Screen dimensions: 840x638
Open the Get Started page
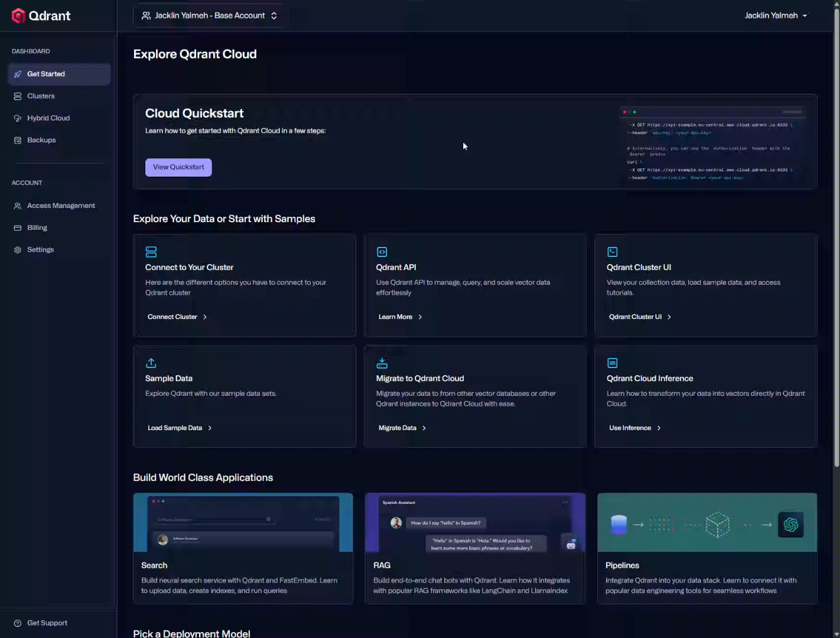(59, 74)
